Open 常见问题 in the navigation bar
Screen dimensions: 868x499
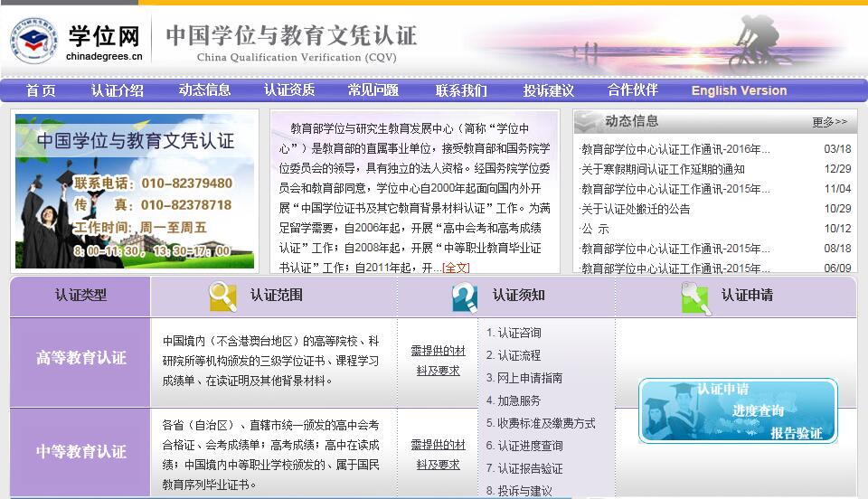[x=373, y=90]
